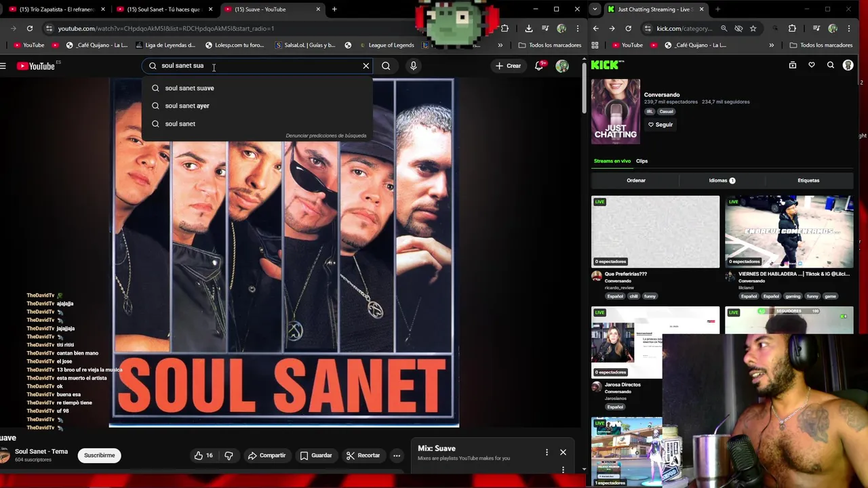The height and width of the screenshot is (488, 868).
Task: Open a new tab in YouTube window
Action: click(x=334, y=9)
